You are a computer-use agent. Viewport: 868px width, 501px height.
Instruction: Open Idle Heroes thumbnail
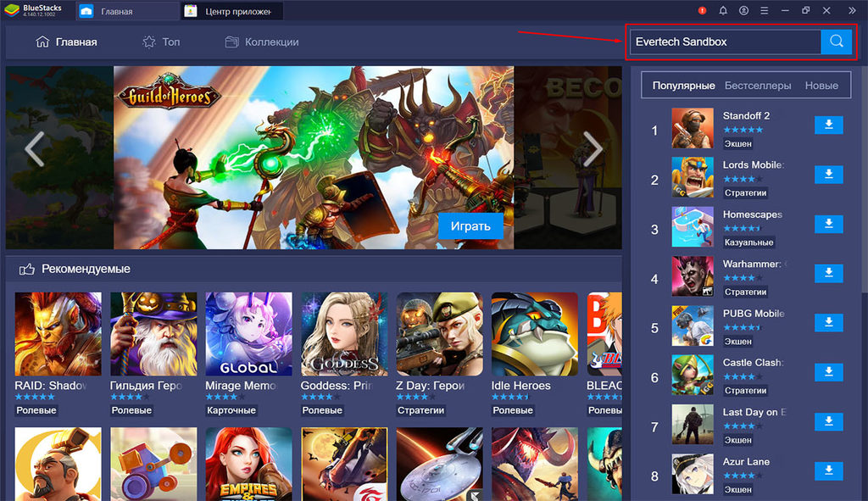point(535,334)
